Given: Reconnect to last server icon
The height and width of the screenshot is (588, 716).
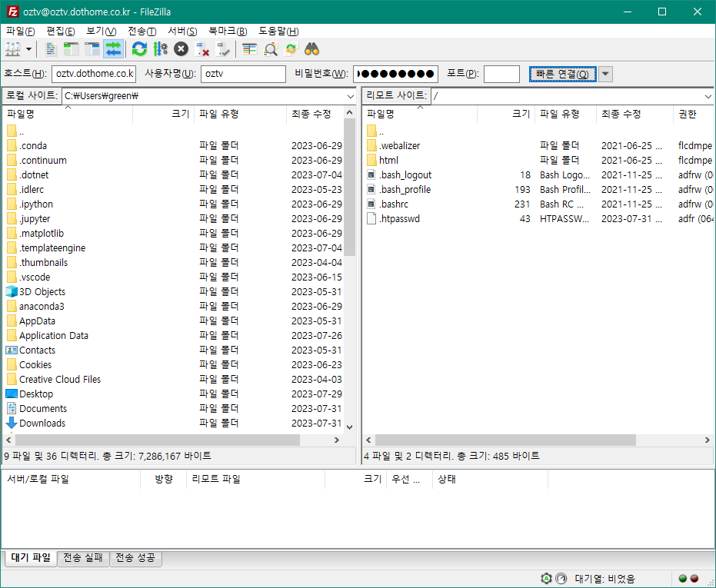Looking at the screenshot, I should click(x=223, y=49).
